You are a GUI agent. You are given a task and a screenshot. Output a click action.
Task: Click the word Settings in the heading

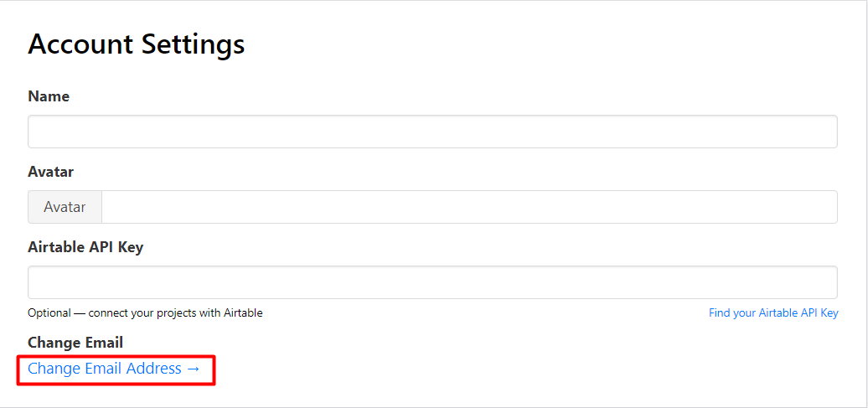(x=193, y=44)
